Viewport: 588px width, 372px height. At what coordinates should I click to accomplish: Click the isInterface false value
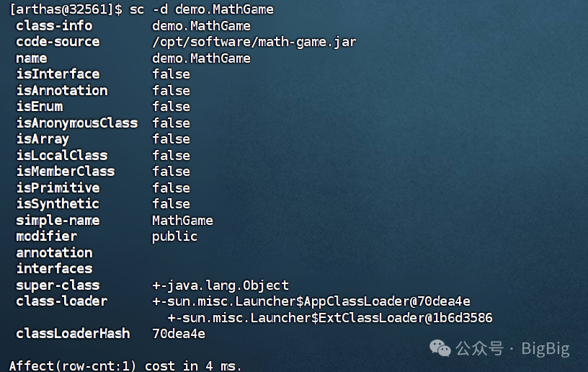pyautogui.click(x=171, y=74)
